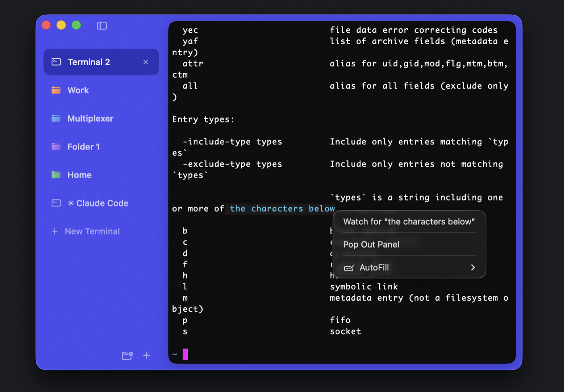Choose Pop Out Panel menu item
The image size is (564, 392).
click(x=409, y=245)
